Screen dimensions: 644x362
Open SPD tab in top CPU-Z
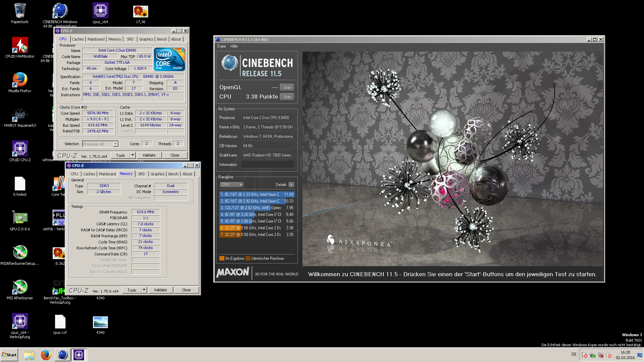coord(130,39)
